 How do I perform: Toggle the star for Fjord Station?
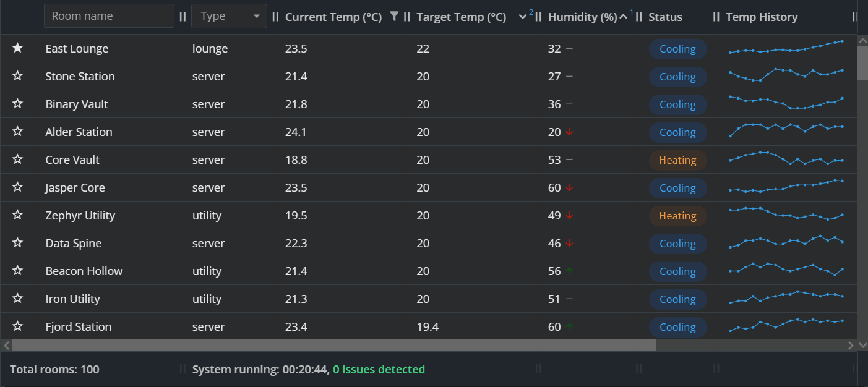[x=17, y=326]
